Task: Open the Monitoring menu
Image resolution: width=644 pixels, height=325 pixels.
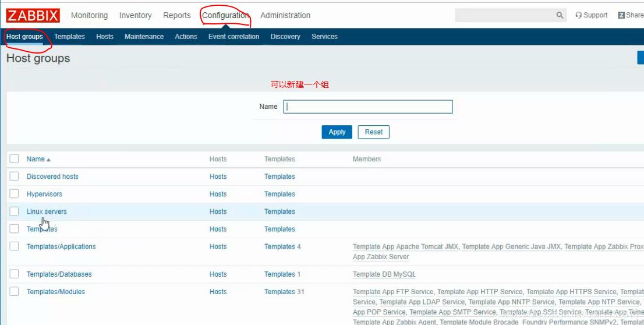Action: coord(90,15)
